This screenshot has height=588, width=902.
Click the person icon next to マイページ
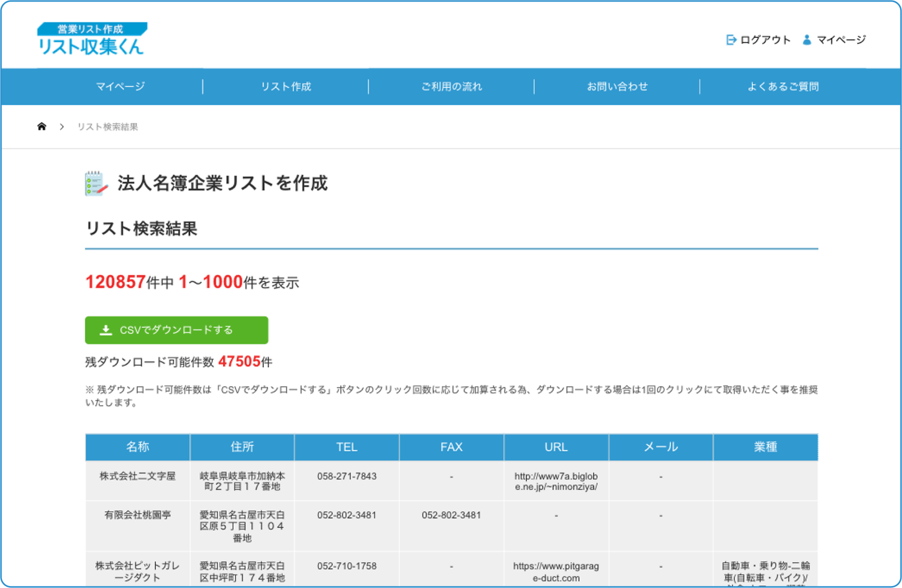[x=807, y=39]
